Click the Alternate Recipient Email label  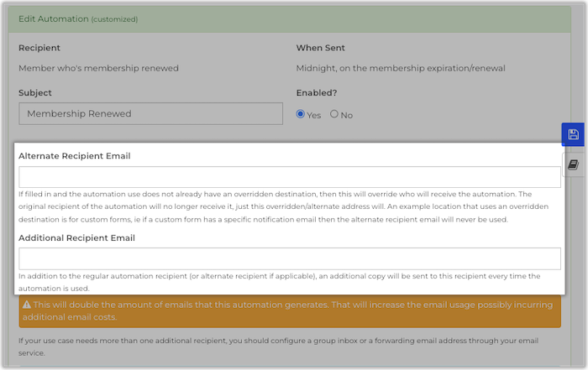click(74, 155)
